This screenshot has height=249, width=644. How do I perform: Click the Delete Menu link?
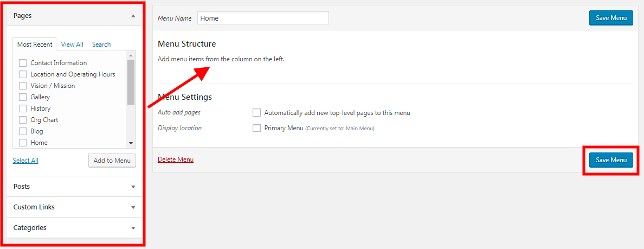pos(176,159)
